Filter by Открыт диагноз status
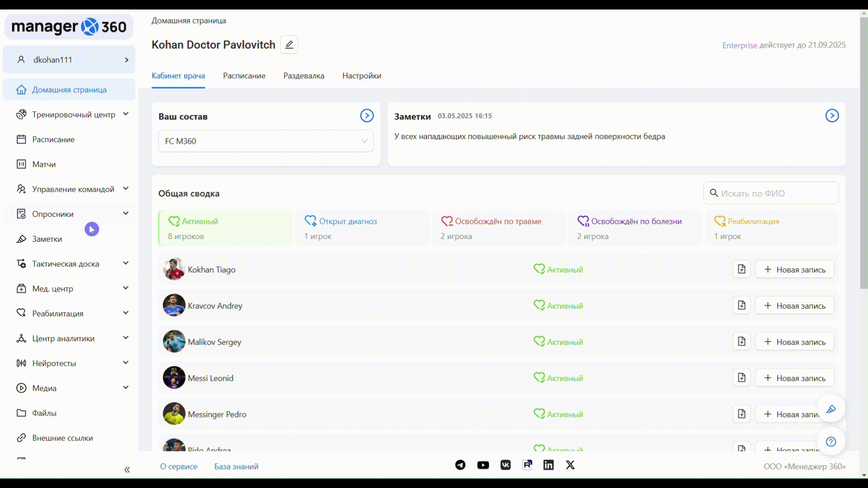 click(362, 228)
